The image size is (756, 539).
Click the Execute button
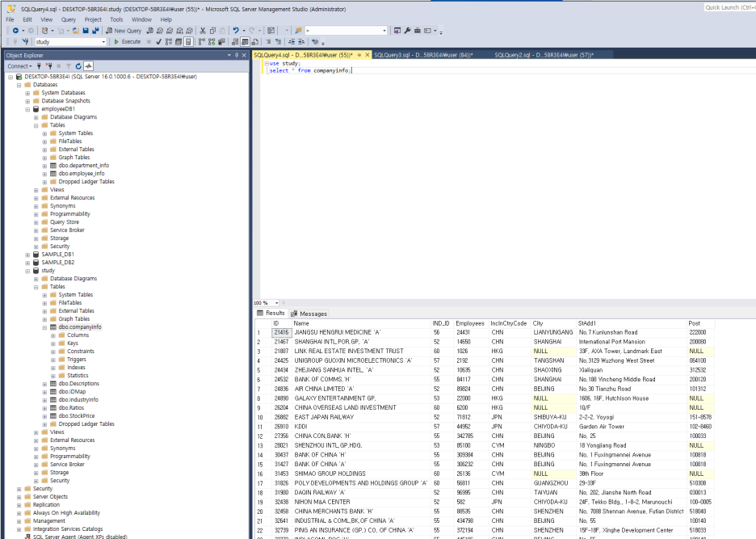[x=128, y=42]
